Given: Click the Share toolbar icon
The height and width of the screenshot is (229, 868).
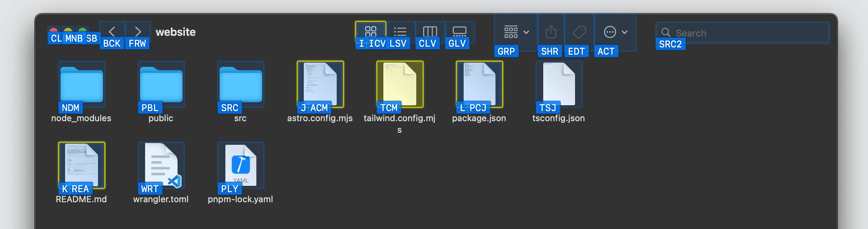Looking at the screenshot, I should coord(550,32).
